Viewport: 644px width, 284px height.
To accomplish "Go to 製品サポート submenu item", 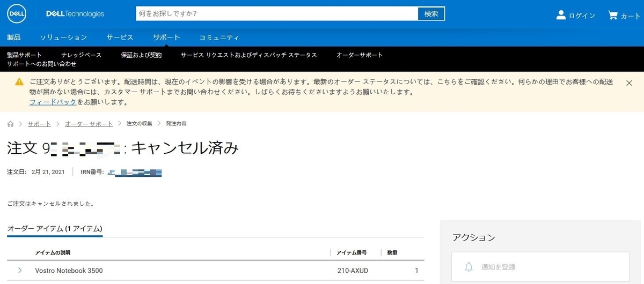I will point(24,55).
